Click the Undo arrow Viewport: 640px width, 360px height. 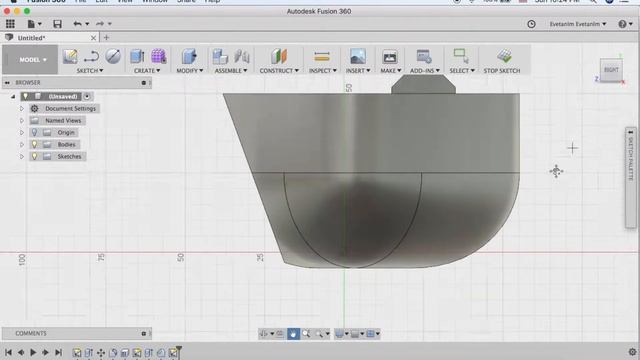tap(78, 24)
